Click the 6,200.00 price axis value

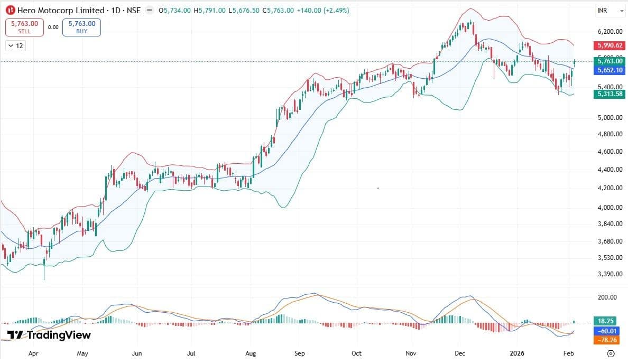tap(610, 32)
